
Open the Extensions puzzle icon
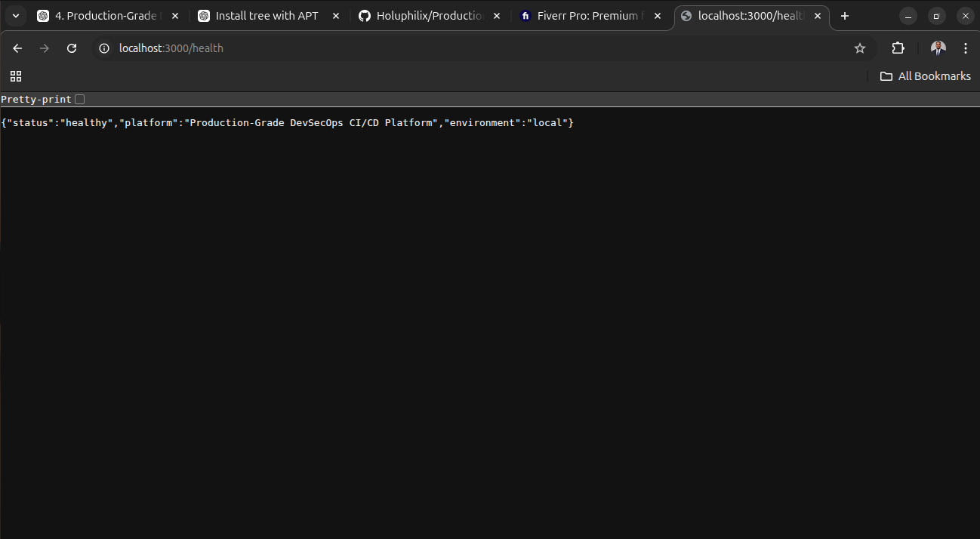(898, 48)
